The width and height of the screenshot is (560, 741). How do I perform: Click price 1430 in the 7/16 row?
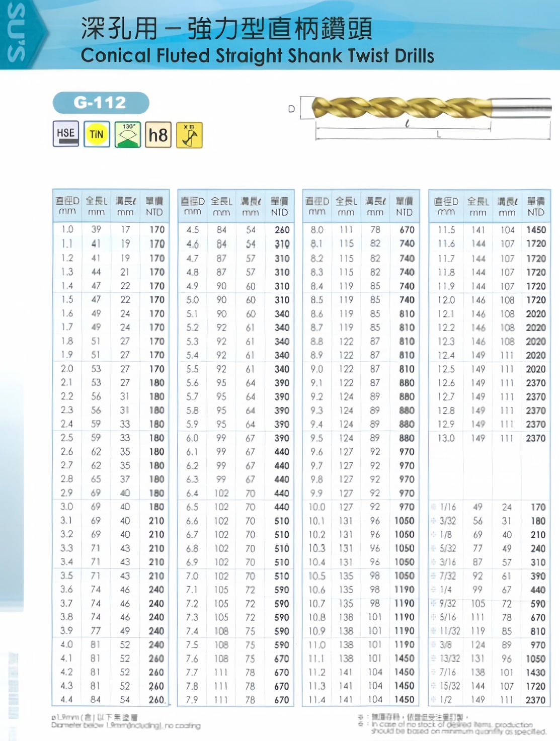536,672
